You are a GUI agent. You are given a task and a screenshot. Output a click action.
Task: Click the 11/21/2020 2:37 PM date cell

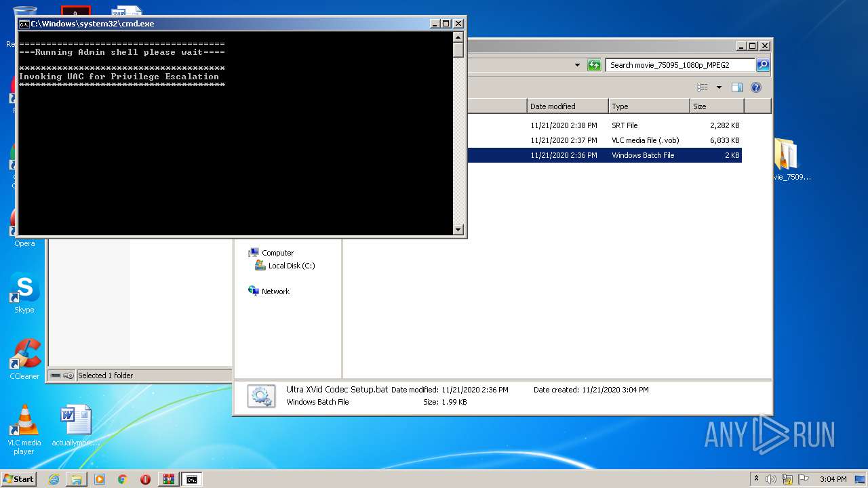[564, 140]
